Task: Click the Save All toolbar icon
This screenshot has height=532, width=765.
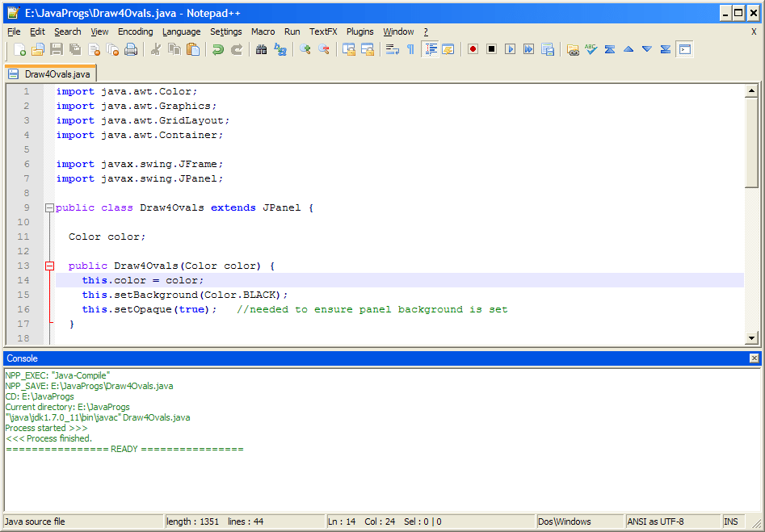Action: click(74, 49)
